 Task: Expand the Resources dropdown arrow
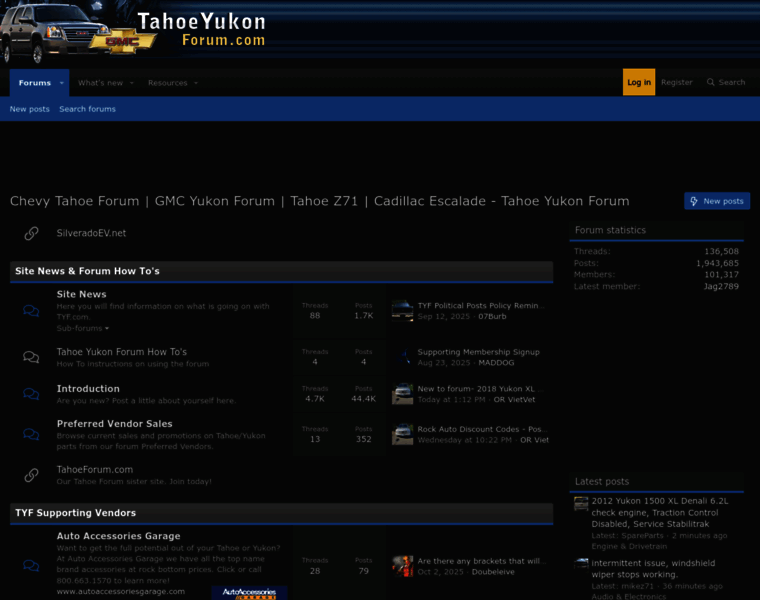pos(196,83)
